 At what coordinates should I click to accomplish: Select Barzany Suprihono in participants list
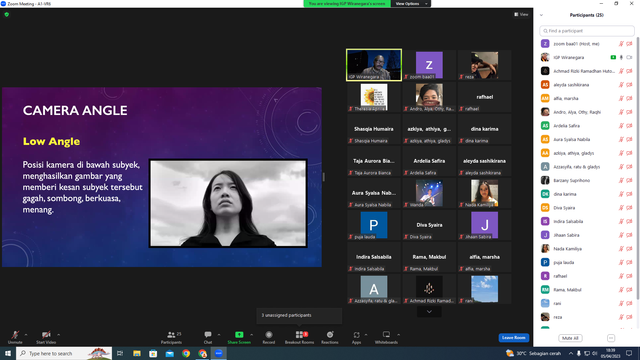(x=587, y=180)
